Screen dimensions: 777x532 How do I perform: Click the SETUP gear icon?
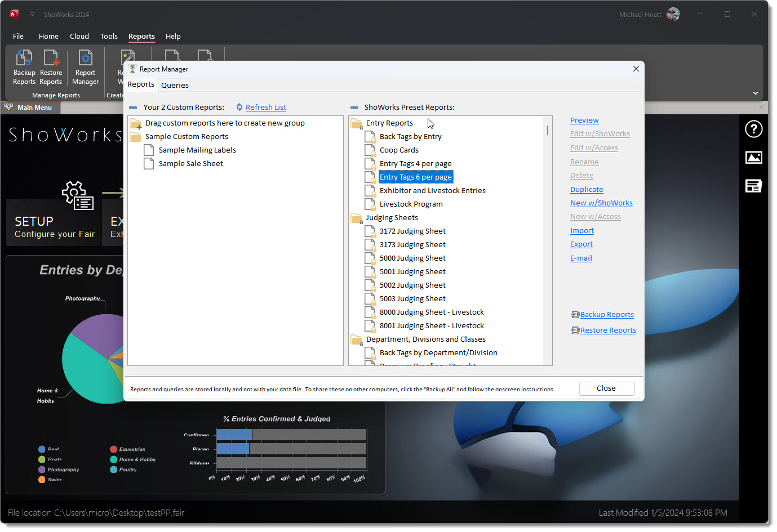coord(78,196)
